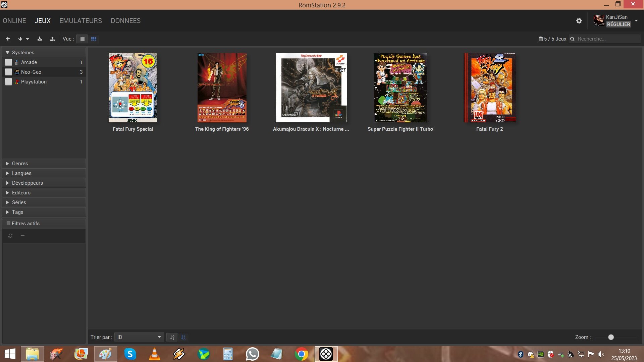This screenshot has height=362, width=644.
Task: Click the '5 / 5 Jeux' counter
Action: [x=552, y=39]
